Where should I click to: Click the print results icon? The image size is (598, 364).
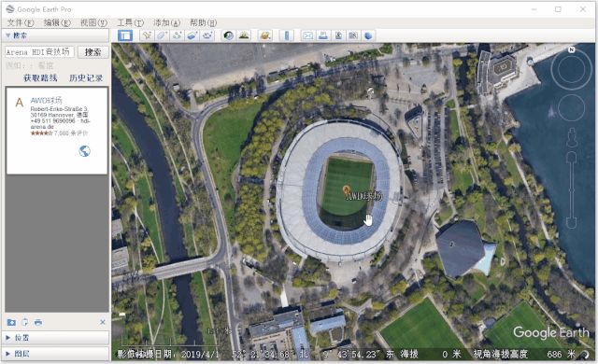[x=38, y=323]
